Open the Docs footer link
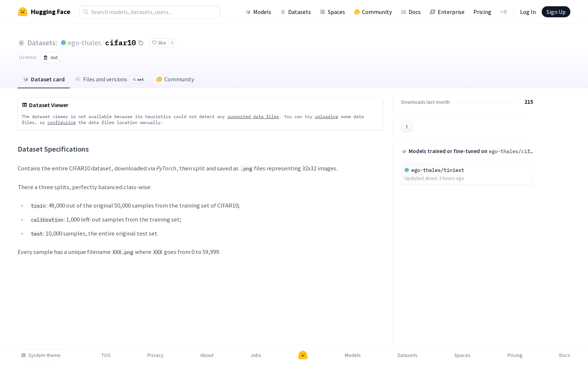The image size is (588, 368). click(x=564, y=355)
